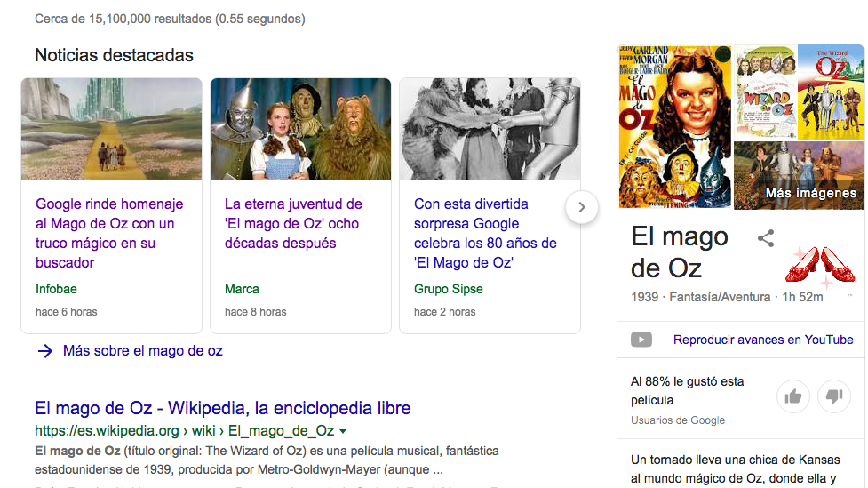Image resolution: width=868 pixels, height=488 pixels.
Task: Open the Infobae article about Google homenaje
Action: click(x=109, y=233)
